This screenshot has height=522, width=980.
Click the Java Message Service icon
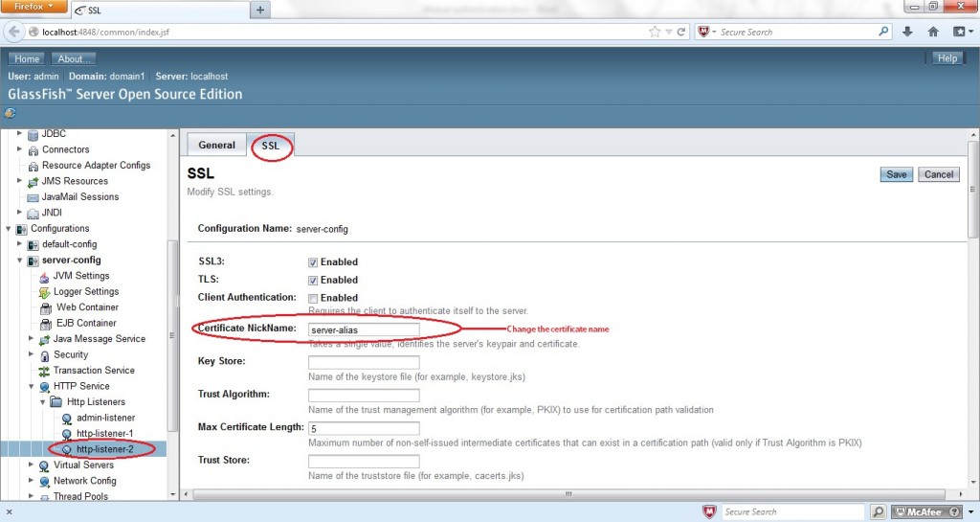44,339
